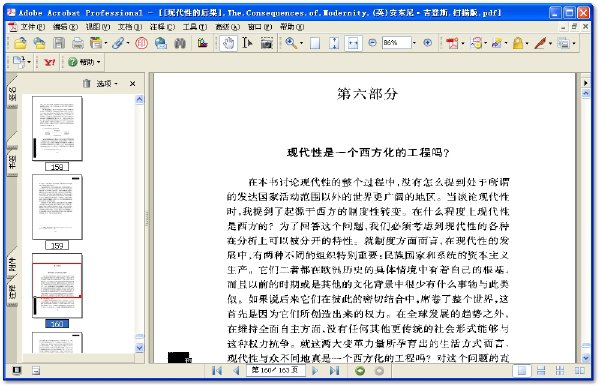This screenshot has width=600, height=387.
Task: Open the 窗口 menu
Action: pyautogui.click(x=260, y=27)
